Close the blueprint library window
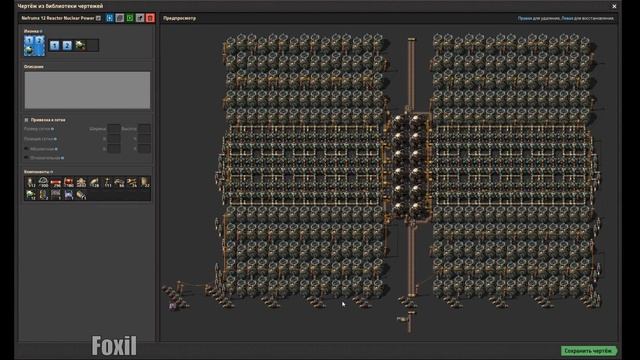 [614, 6]
